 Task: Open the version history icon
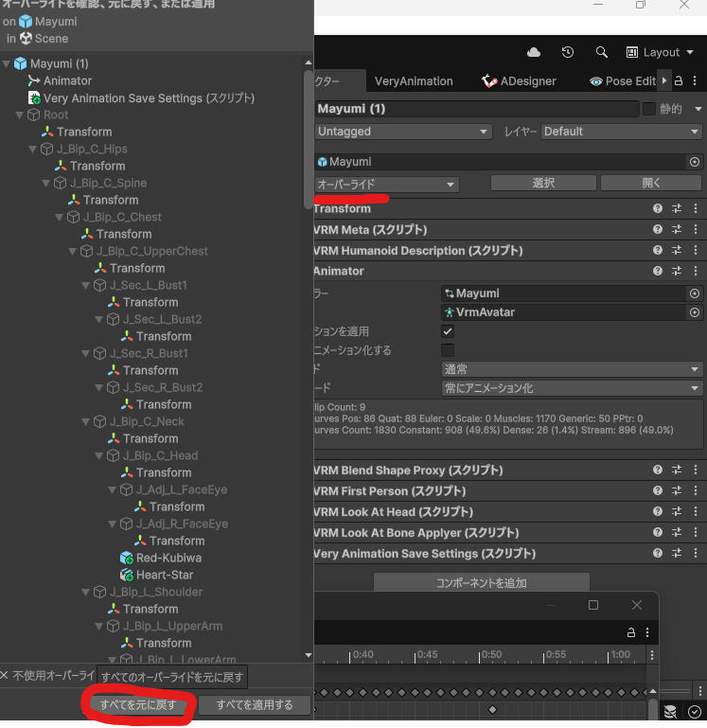568,52
